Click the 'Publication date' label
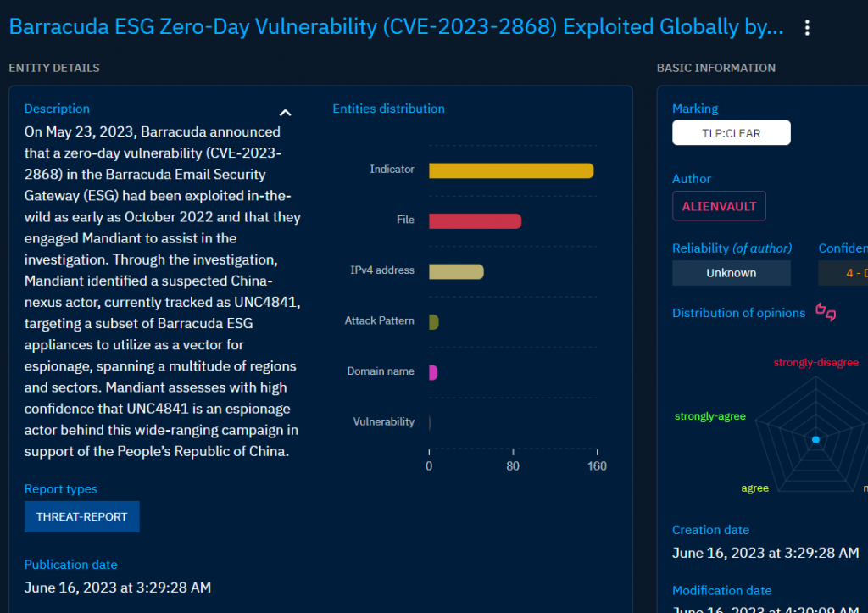This screenshot has width=868, height=613. pos(71,565)
